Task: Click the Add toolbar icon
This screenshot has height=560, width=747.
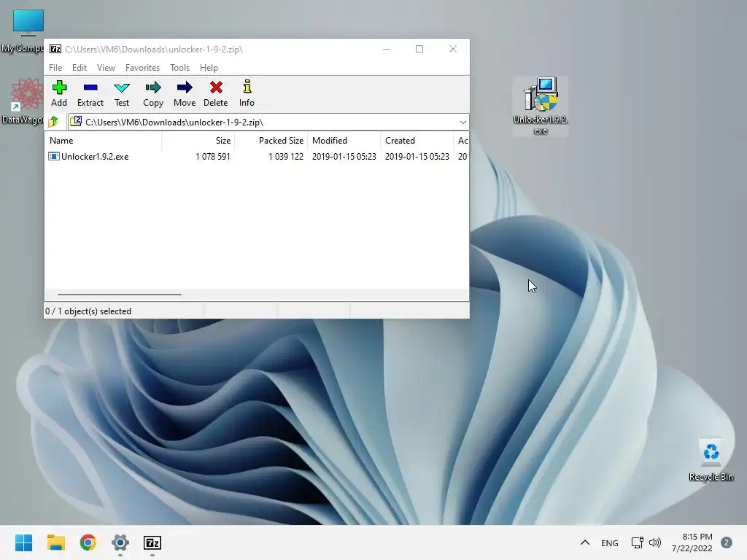Action: [59, 93]
